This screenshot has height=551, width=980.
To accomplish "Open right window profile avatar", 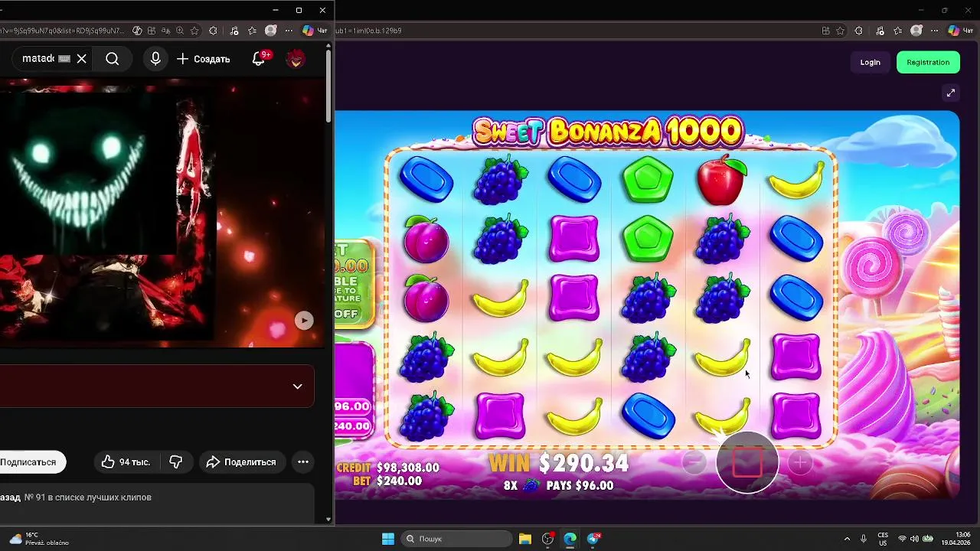I will (916, 31).
